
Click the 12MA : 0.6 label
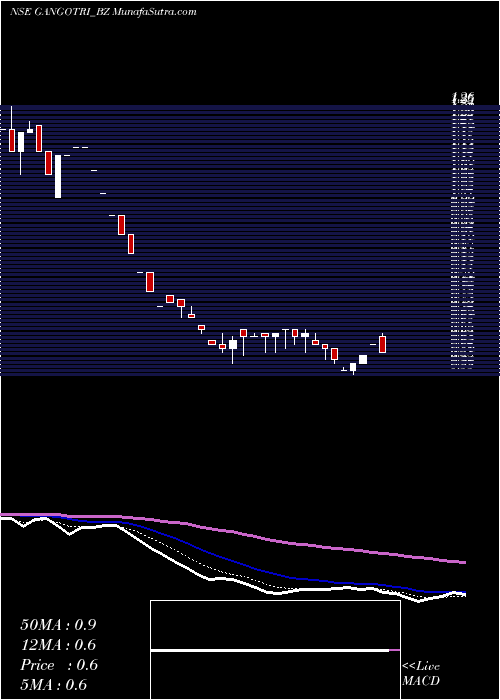tap(58, 645)
